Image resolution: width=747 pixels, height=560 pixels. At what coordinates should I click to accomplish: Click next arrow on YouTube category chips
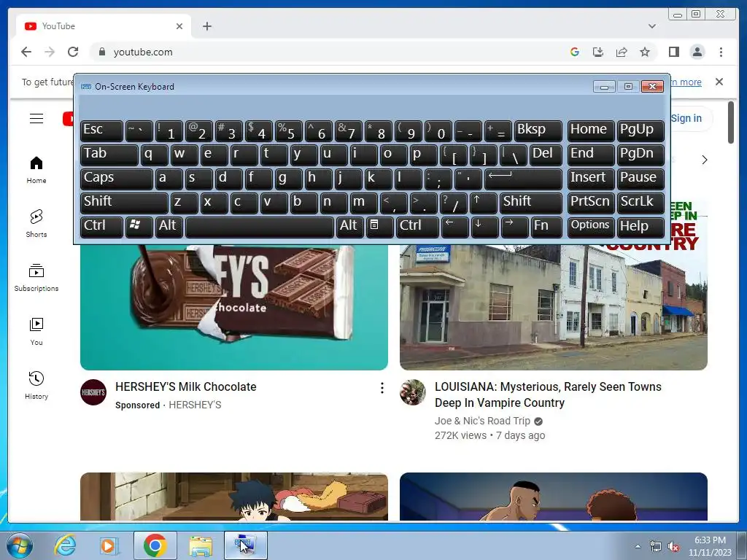pyautogui.click(x=705, y=160)
